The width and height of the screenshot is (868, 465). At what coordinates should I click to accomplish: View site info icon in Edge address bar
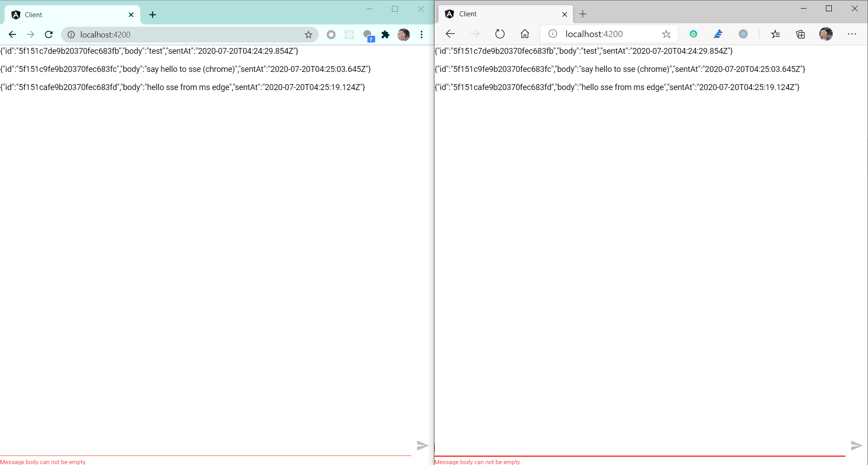tap(552, 34)
